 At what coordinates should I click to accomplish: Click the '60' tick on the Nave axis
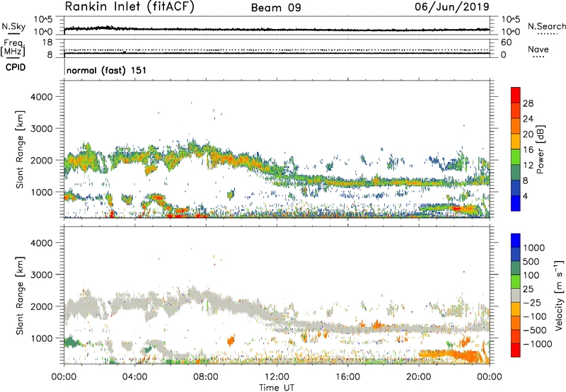point(506,42)
